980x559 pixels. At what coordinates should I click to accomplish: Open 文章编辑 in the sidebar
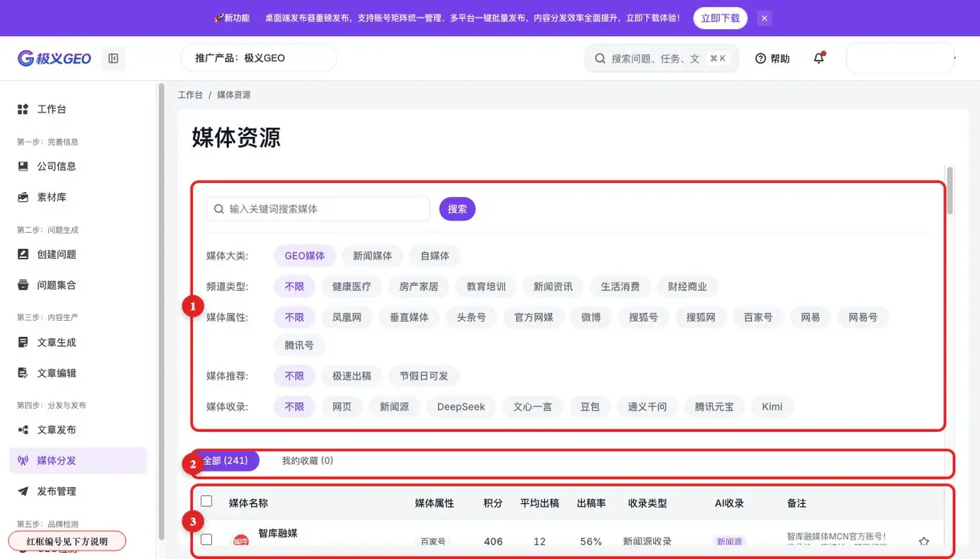coord(78,373)
